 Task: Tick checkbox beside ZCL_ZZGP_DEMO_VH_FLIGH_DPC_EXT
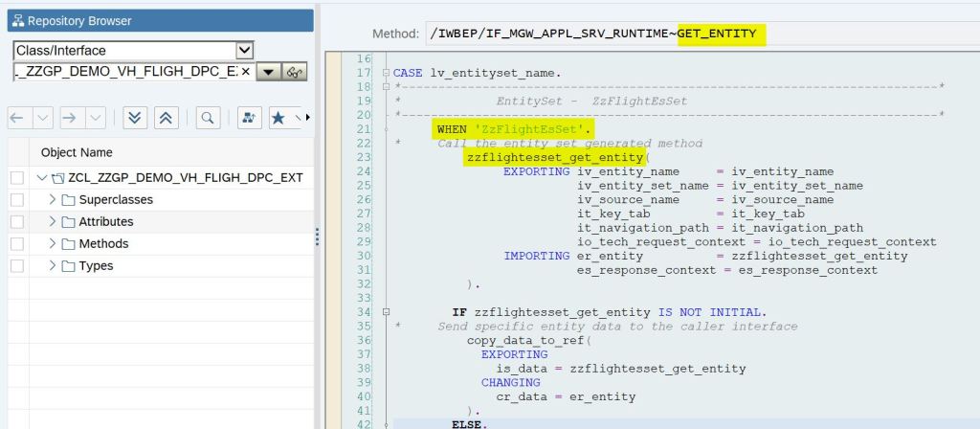[x=17, y=178]
